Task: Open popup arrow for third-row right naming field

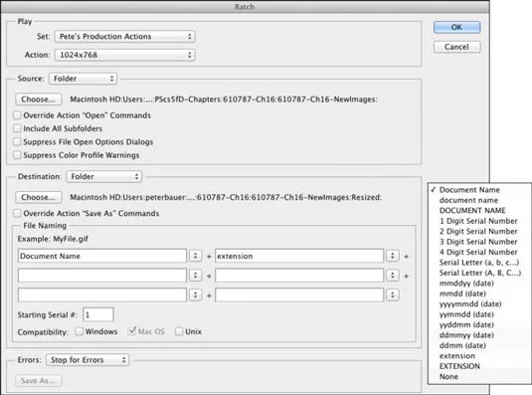Action: tap(393, 295)
